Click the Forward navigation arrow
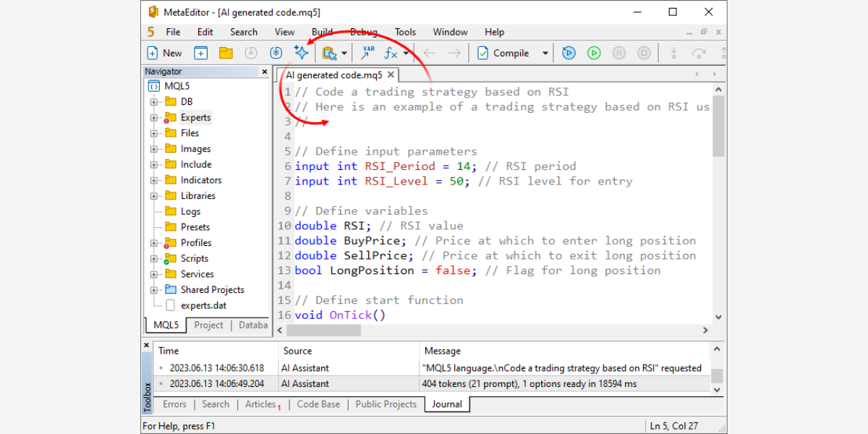This screenshot has height=434, width=868. 454,53
